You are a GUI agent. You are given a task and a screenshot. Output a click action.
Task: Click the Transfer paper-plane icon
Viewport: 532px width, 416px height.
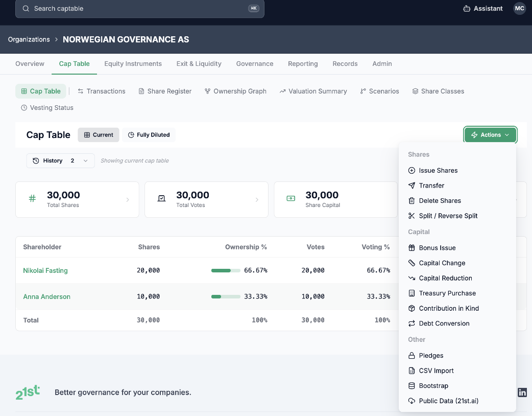(x=412, y=186)
